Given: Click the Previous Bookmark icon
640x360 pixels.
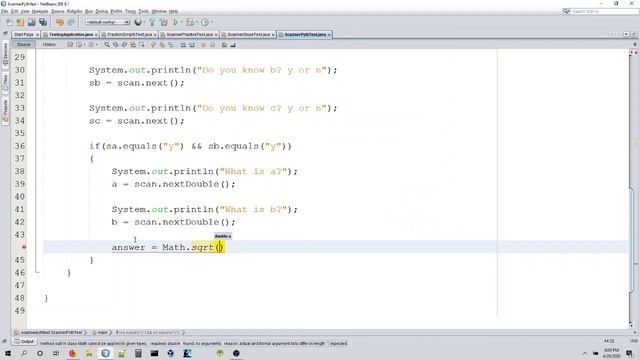Looking at the screenshot, I should coord(153,44).
